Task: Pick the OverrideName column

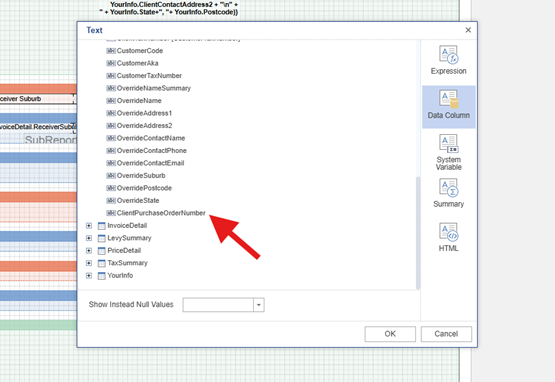Action: click(139, 101)
